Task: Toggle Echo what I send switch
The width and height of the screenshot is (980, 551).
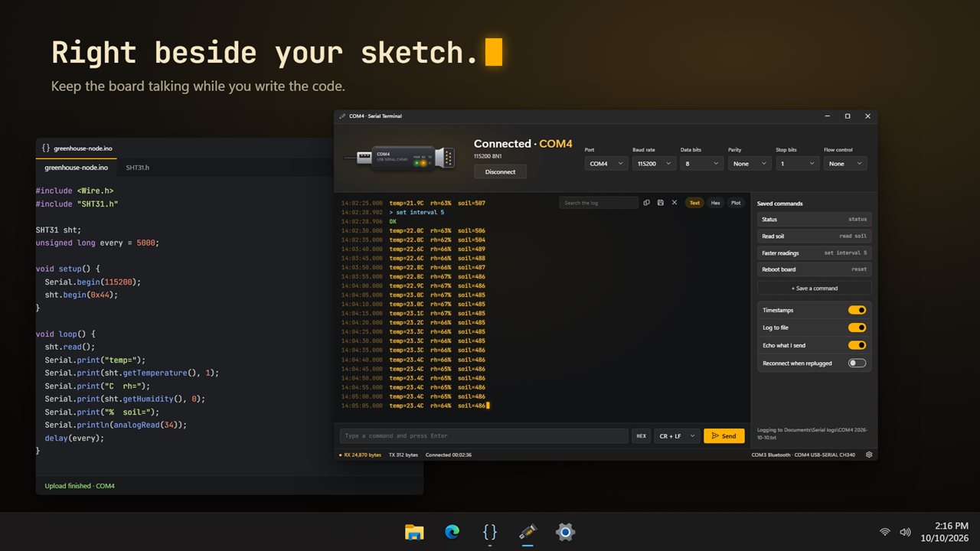Action: tap(857, 345)
